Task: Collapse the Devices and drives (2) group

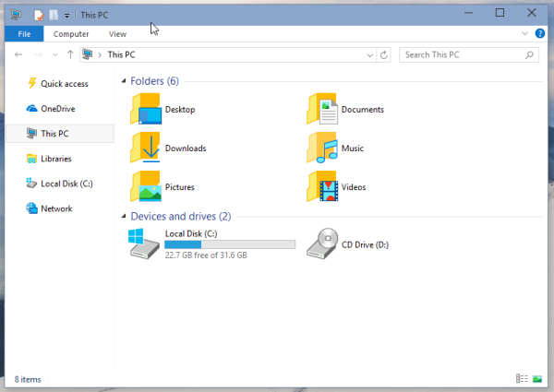Action: pos(124,216)
